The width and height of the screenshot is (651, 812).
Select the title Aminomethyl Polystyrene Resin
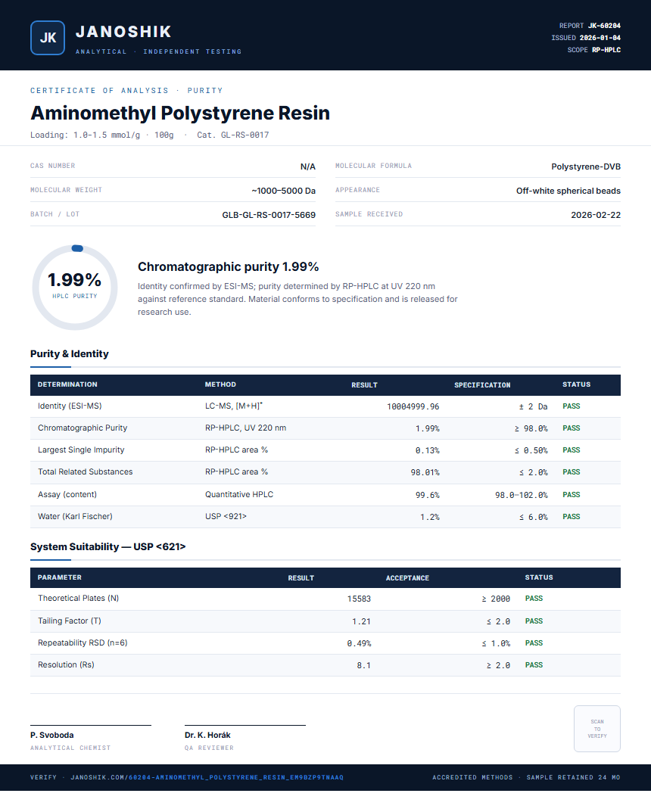click(179, 113)
